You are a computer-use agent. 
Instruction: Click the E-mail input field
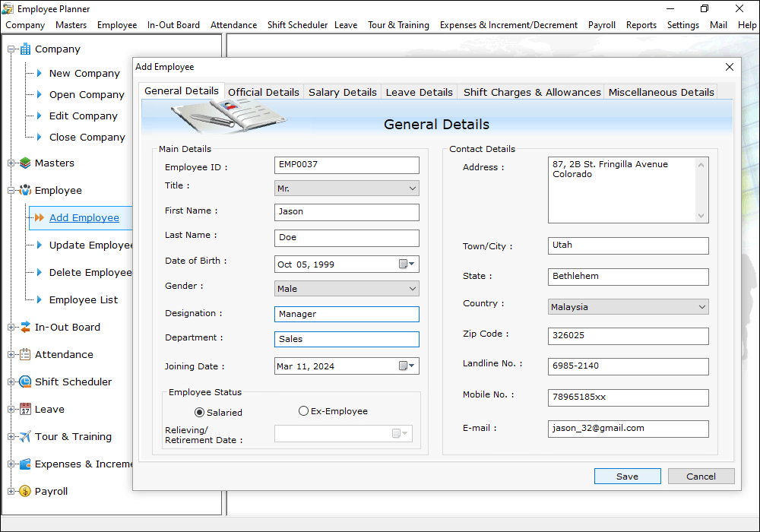pos(629,429)
